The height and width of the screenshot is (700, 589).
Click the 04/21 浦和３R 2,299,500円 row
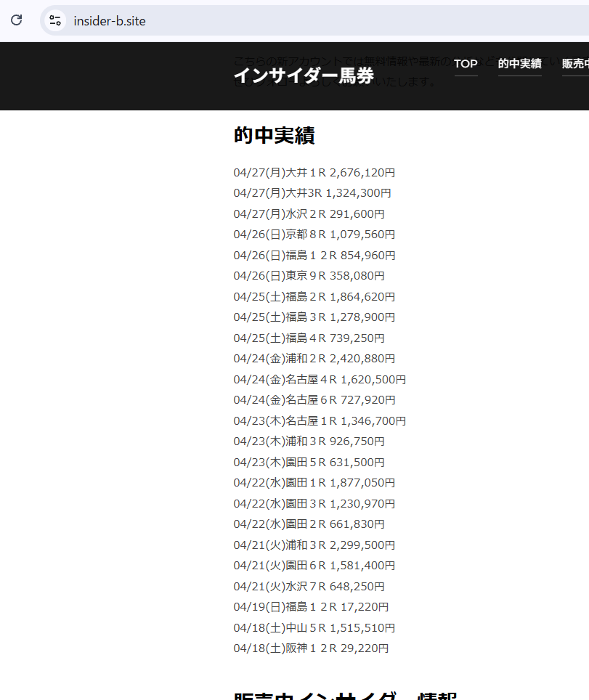(x=314, y=545)
